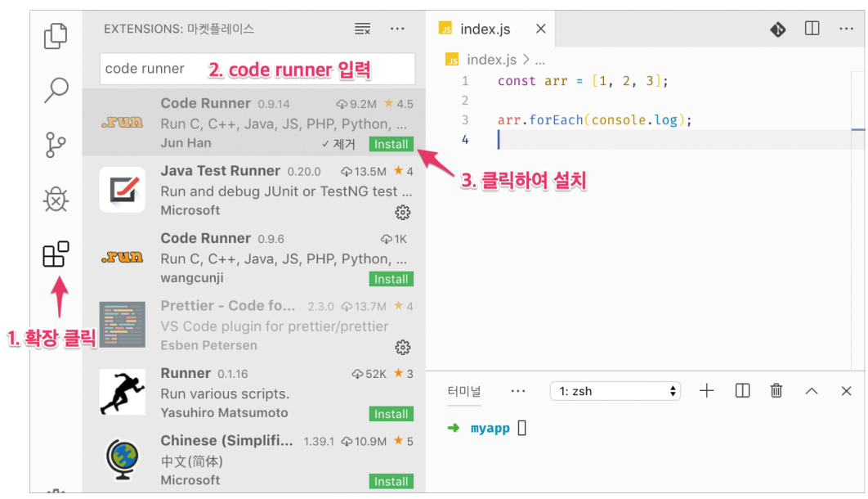
Task: Open manage gear for Java Test Runner
Action: pyautogui.click(x=402, y=212)
